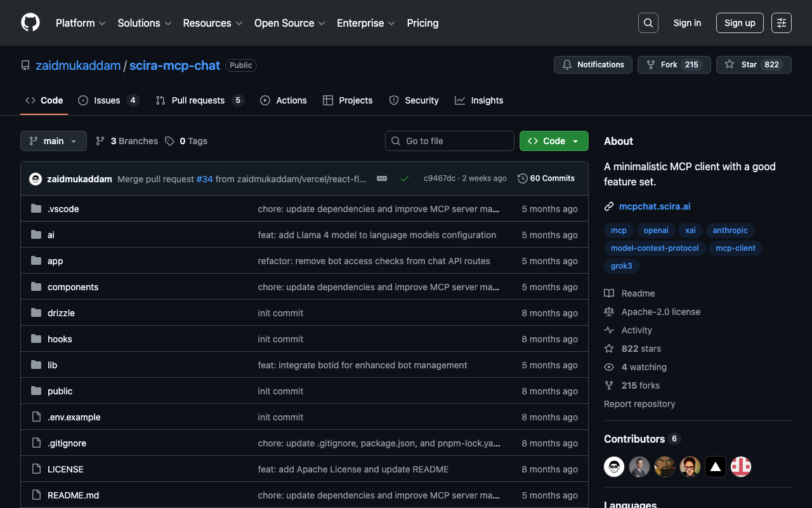The width and height of the screenshot is (812, 508).
Task: Click the Vercel triangle contributor avatar
Action: (715, 467)
